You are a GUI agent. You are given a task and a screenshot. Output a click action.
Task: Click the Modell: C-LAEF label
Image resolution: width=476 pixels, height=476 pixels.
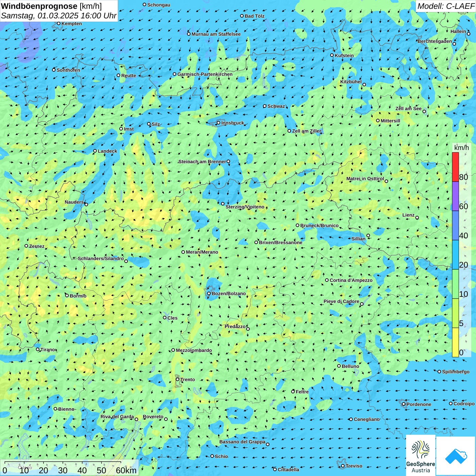coord(446,6)
